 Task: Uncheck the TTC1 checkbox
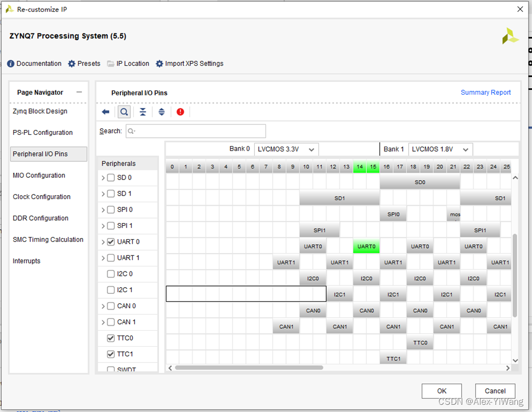pos(110,354)
